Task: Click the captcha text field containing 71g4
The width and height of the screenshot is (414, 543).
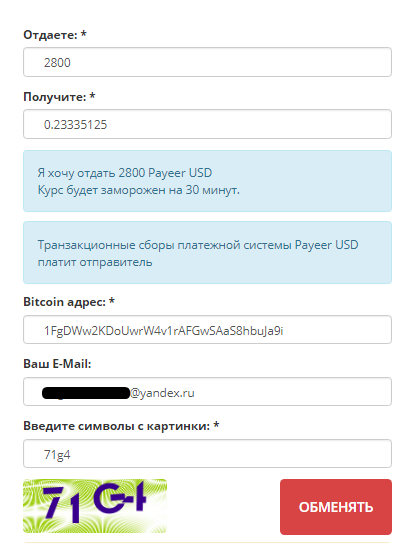Action: (x=207, y=454)
